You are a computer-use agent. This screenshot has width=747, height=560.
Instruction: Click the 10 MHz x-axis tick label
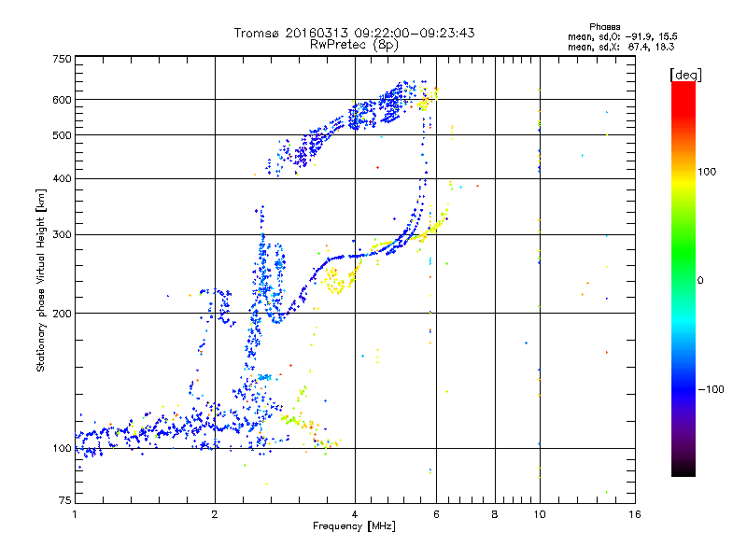click(x=540, y=514)
